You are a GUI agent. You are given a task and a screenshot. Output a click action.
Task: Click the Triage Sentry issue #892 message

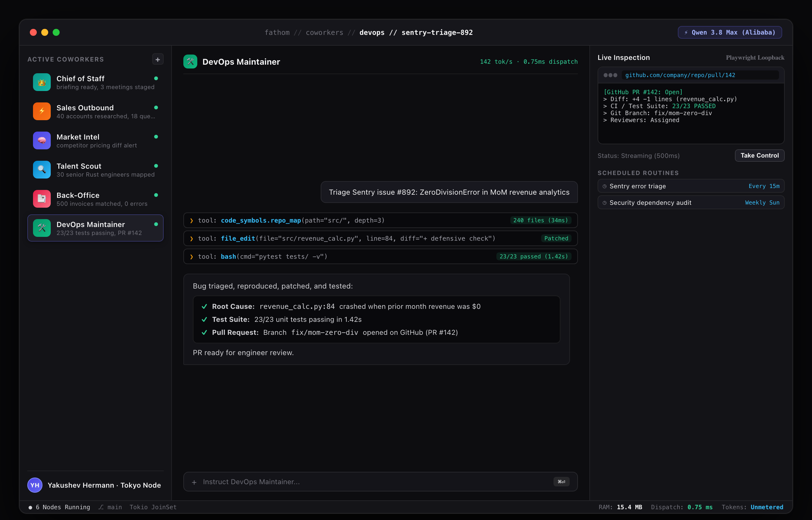(x=449, y=192)
